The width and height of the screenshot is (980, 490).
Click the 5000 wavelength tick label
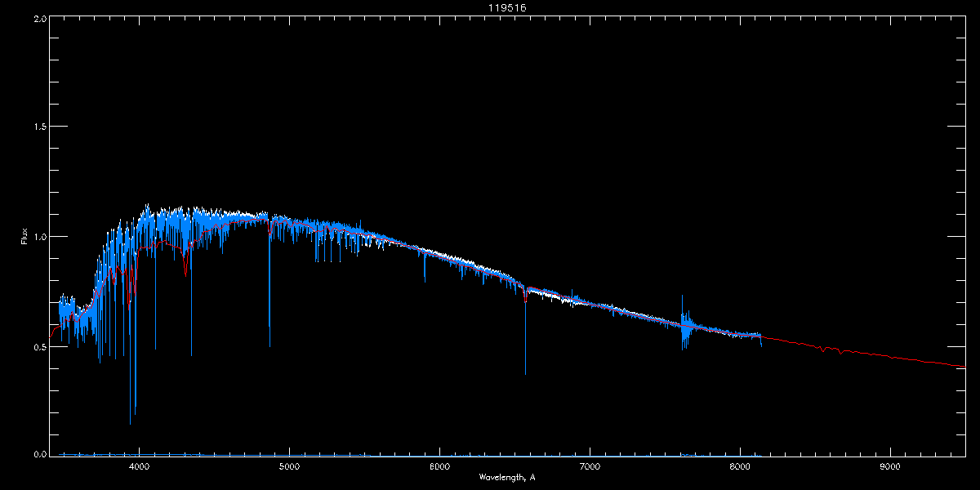coord(290,467)
